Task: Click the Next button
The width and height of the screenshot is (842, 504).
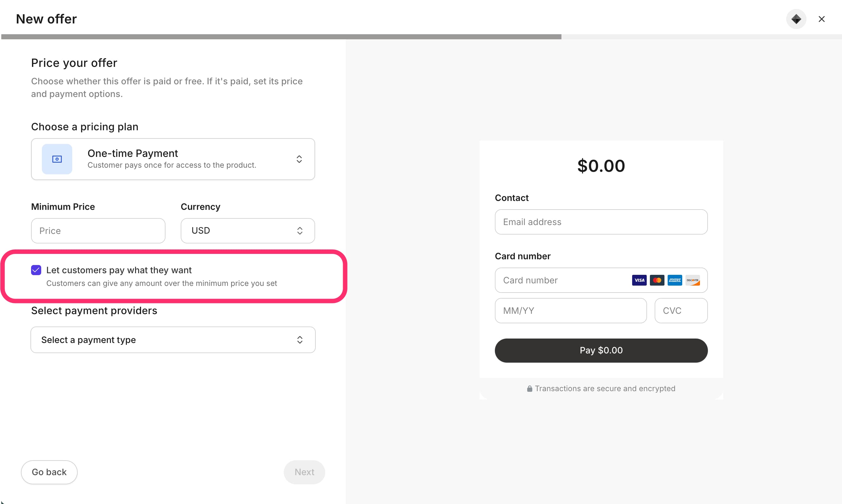Action: [304, 472]
